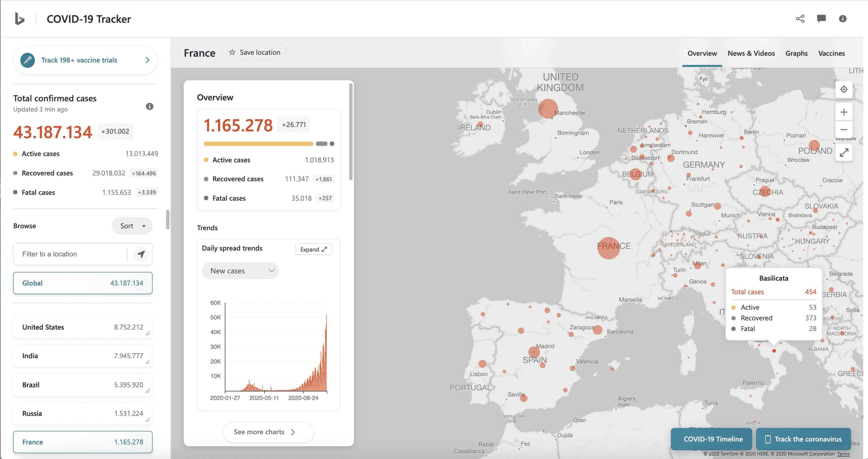Click info icon beside Total confirmed cases

pos(150,107)
